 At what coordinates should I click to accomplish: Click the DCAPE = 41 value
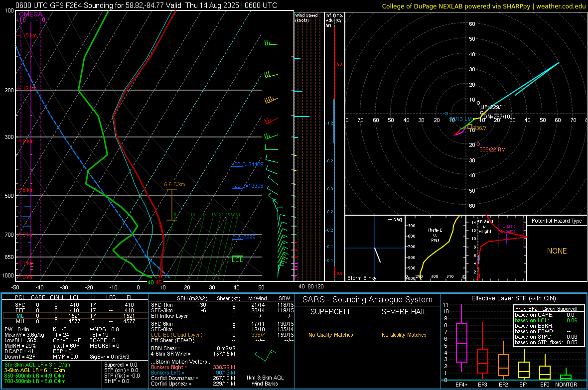click(x=19, y=351)
